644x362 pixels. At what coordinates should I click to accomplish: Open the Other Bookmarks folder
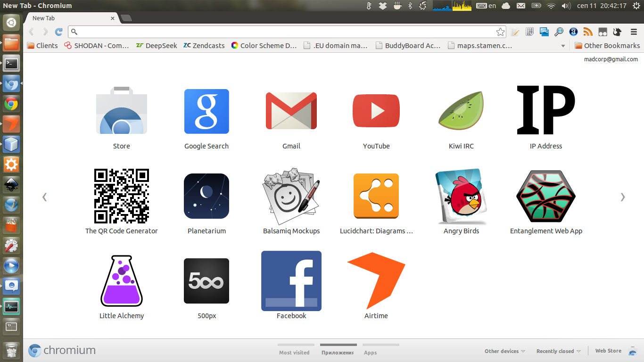pyautogui.click(x=607, y=46)
